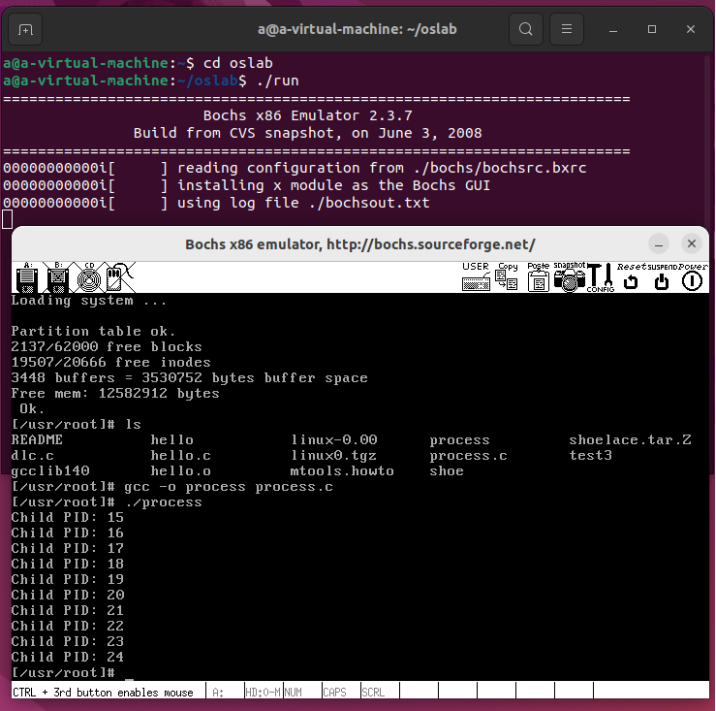Click the 'Child PID: 24' output line
Image resolution: width=716 pixels, height=711 pixels.
68,657
